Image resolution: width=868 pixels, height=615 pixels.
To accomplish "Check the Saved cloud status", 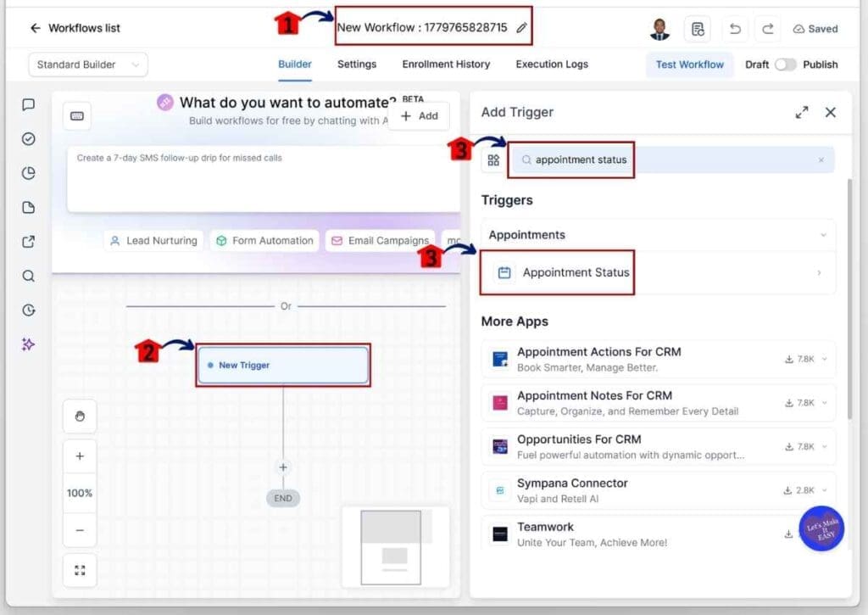I will pyautogui.click(x=815, y=29).
